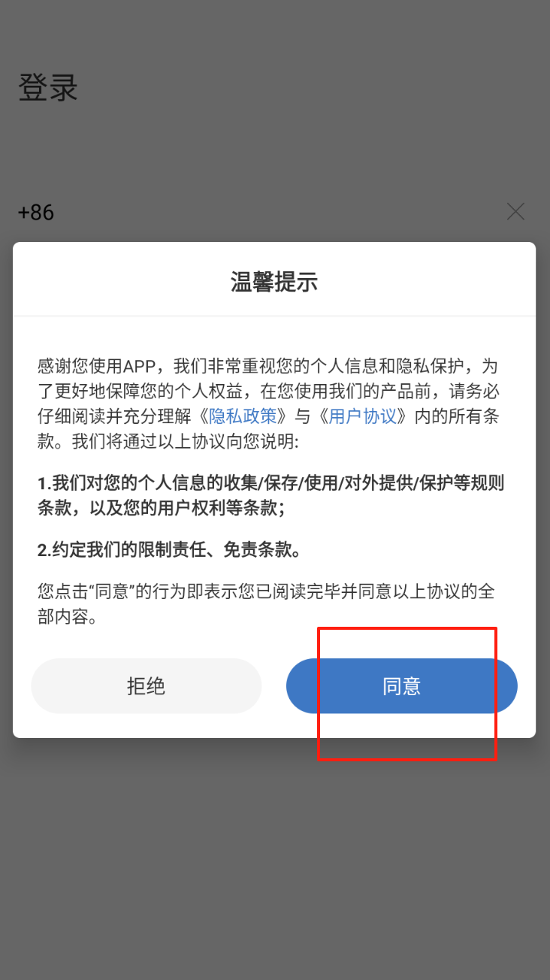
Task: Click bold clause 1 about 个人信息的收集
Action: 271,495
